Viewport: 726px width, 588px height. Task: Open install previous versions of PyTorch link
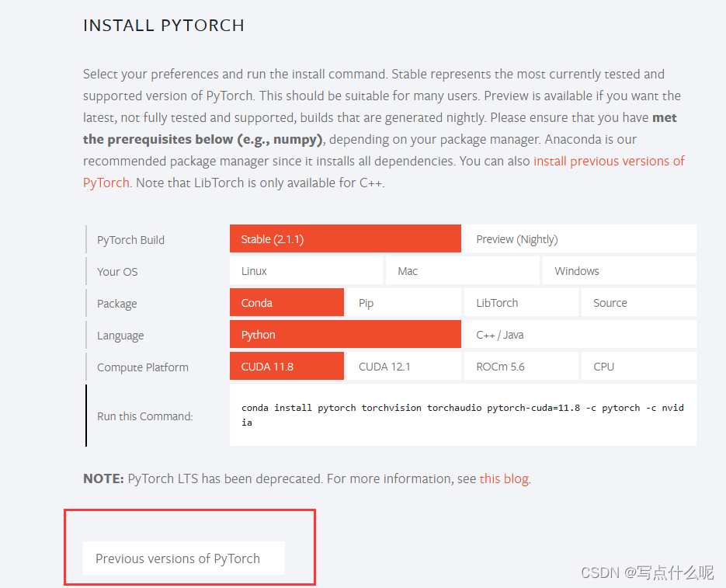click(608, 161)
